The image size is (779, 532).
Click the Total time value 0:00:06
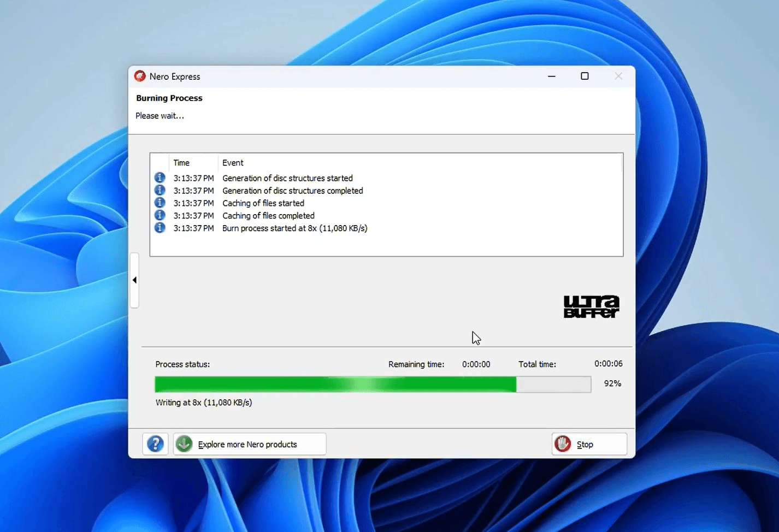pos(608,364)
